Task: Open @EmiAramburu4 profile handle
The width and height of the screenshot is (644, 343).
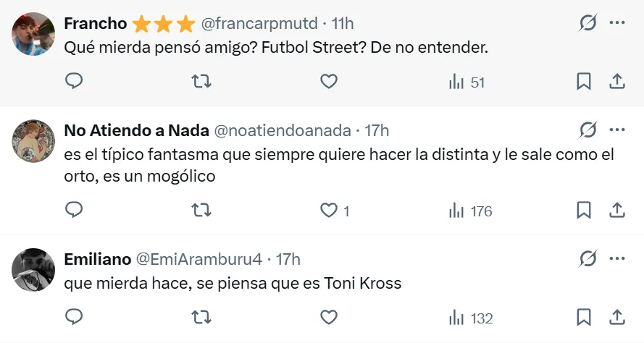Action: coord(198,259)
